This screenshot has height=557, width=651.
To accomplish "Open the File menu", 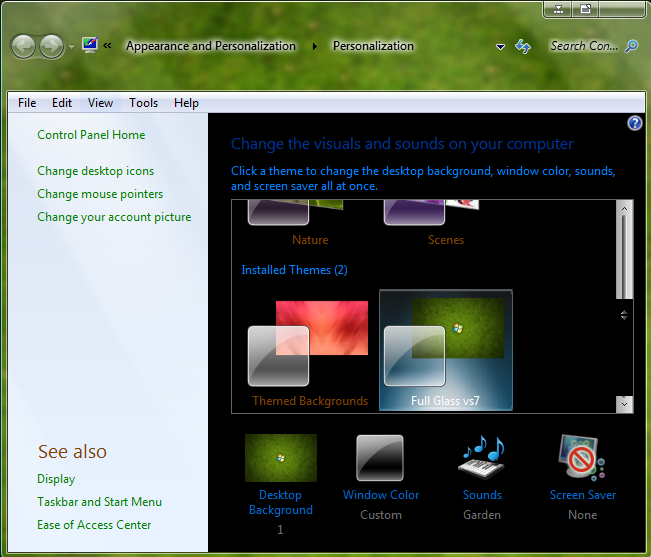I will (x=27, y=103).
